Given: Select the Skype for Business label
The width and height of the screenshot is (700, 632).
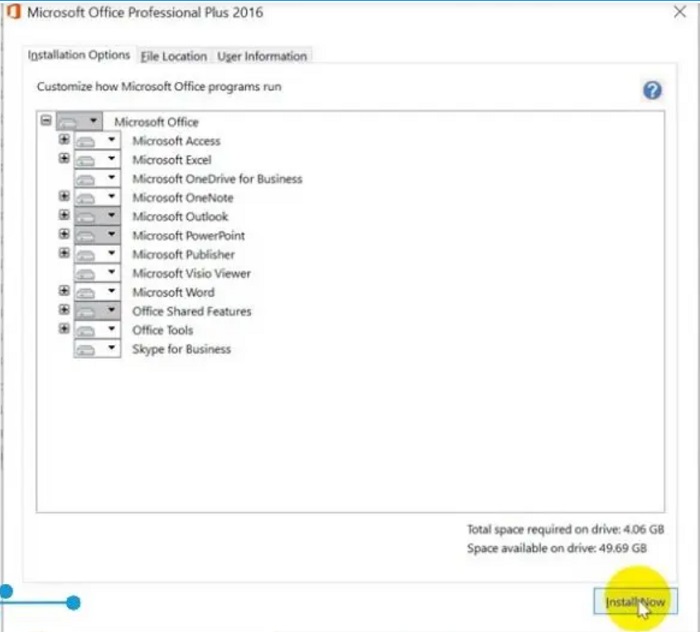Looking at the screenshot, I should point(181,349).
